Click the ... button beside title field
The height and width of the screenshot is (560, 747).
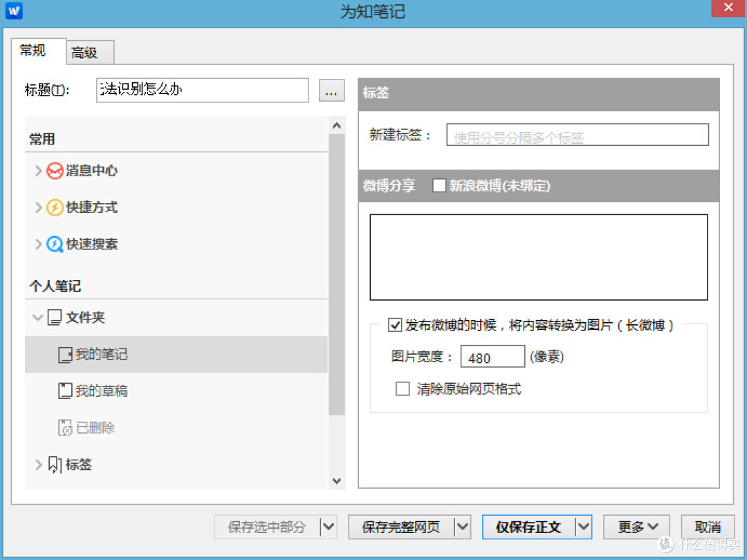331,90
